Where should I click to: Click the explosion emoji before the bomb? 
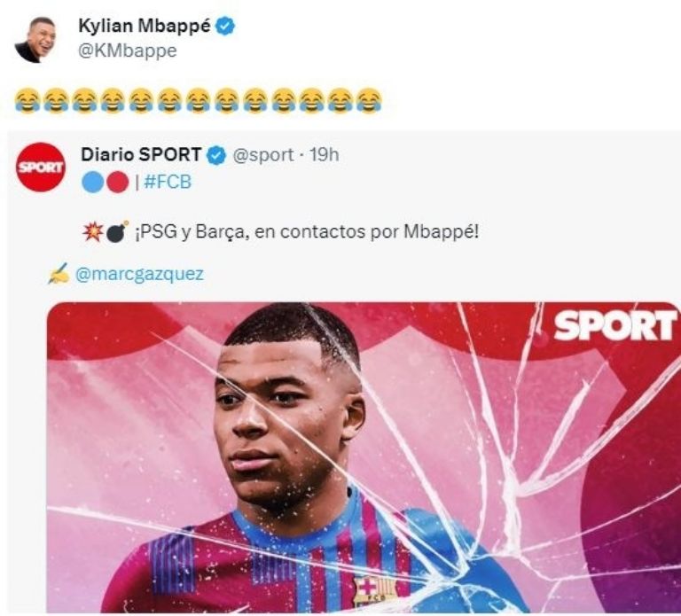[93, 231]
